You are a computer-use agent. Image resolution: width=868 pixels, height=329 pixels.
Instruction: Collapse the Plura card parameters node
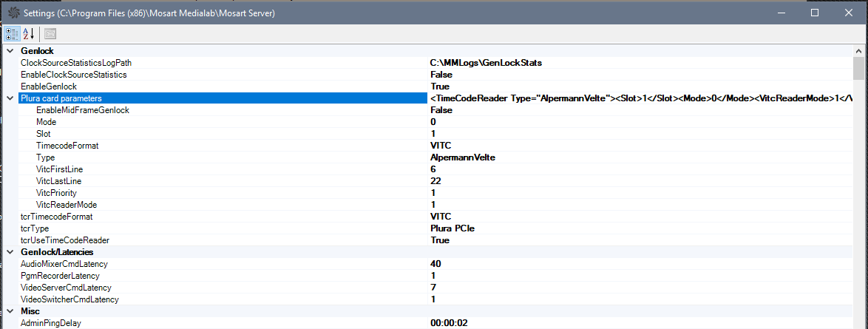10,98
